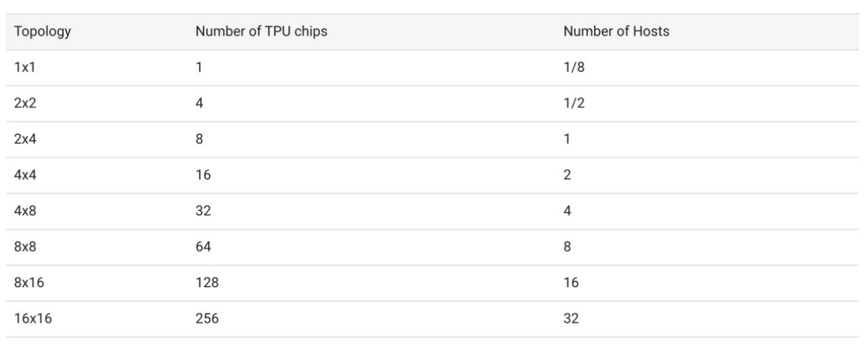Image resolution: width=868 pixels, height=357 pixels.
Task: Select the 4x8 topology cell
Action: coord(25,211)
